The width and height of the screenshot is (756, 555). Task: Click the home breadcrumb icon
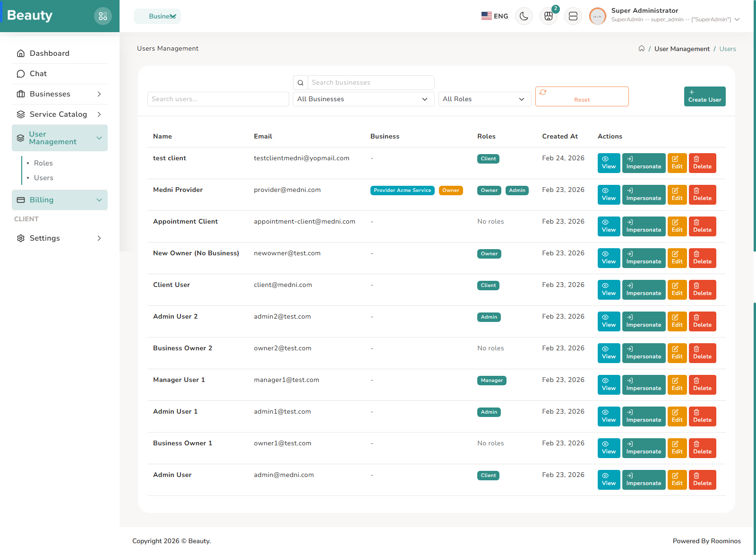coord(642,48)
